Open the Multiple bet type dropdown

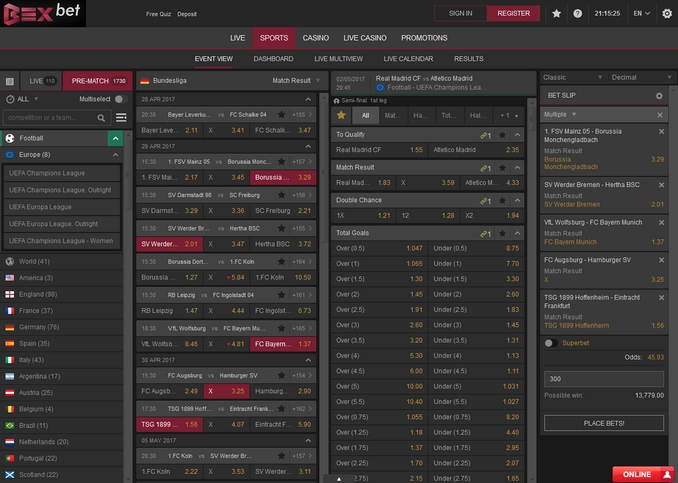click(x=560, y=115)
